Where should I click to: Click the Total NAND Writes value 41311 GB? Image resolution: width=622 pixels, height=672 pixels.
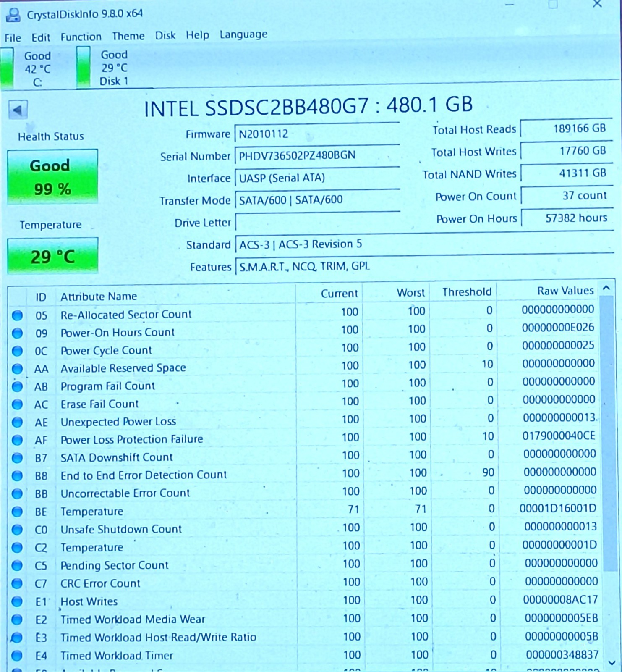coord(567,173)
